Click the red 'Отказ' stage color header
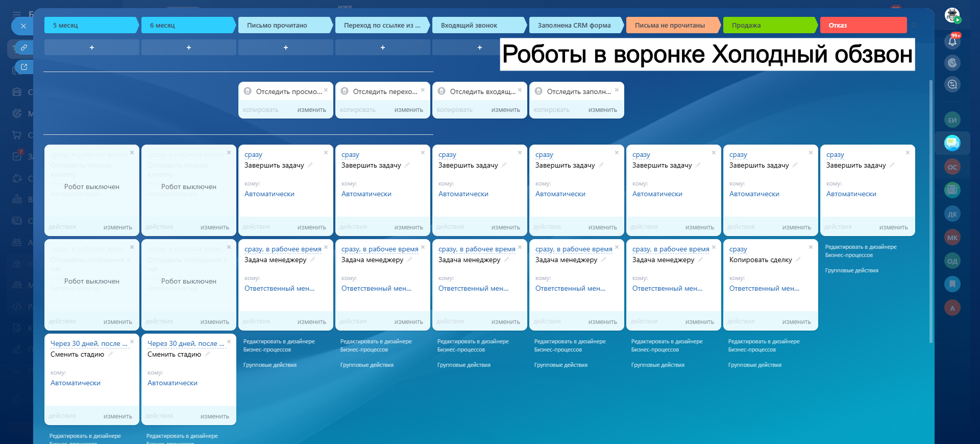The height and width of the screenshot is (444, 980). (863, 25)
